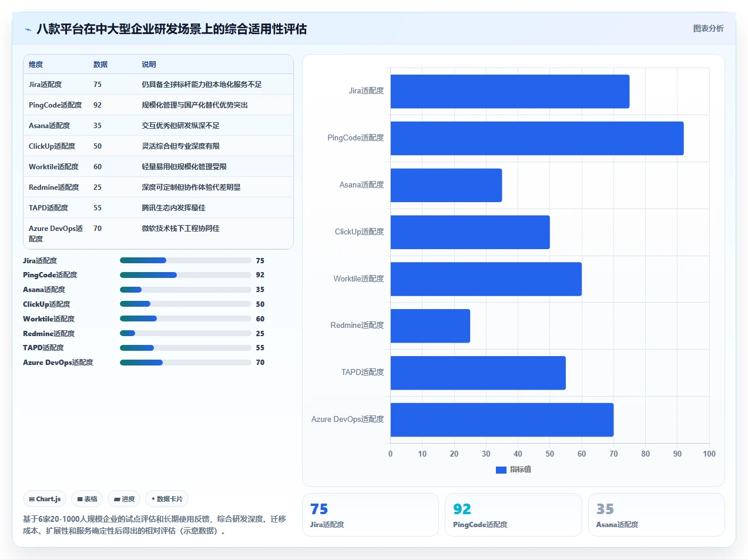Image resolution: width=748 pixels, height=560 pixels.
Task: Click the table value 92
Action: 98,105
